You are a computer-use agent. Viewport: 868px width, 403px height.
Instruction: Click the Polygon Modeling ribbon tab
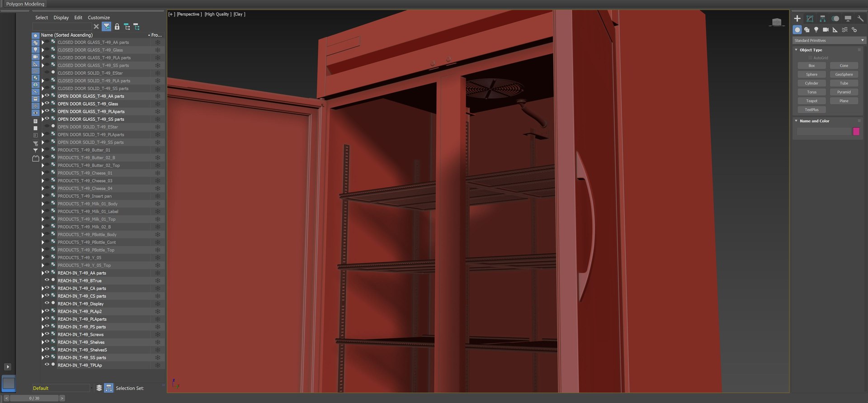pos(25,4)
